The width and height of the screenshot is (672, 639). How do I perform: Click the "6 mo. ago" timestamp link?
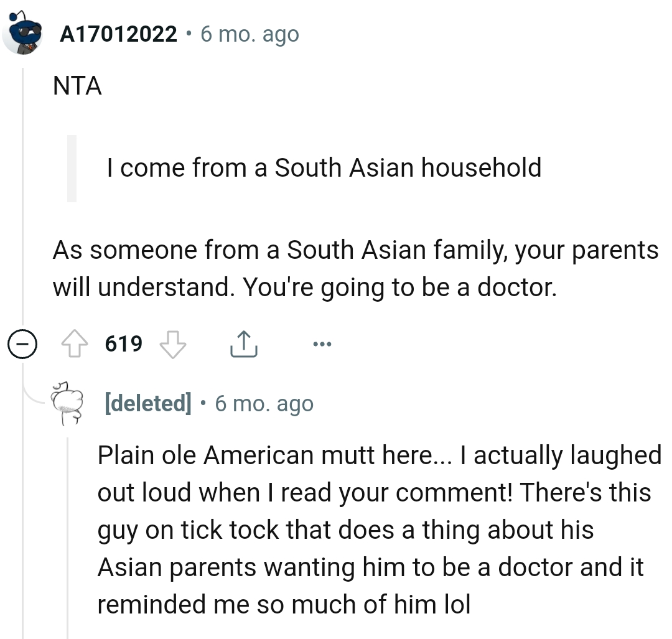pyautogui.click(x=250, y=34)
